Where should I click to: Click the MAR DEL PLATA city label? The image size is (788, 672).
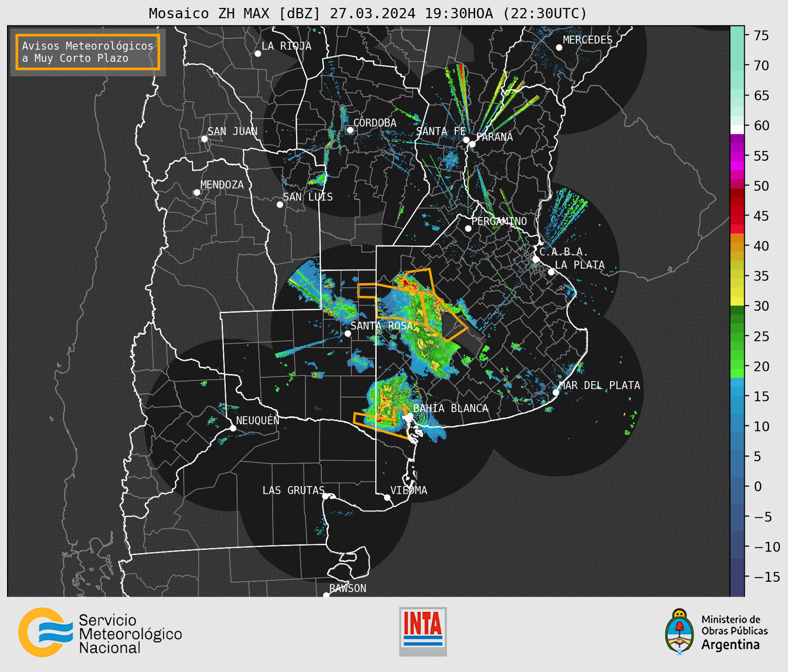pos(599,386)
